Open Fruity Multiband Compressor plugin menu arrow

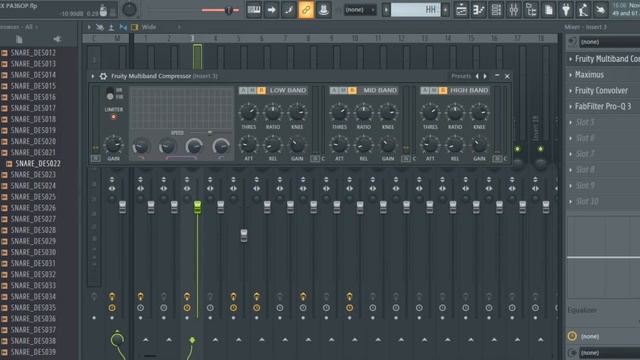point(93,76)
